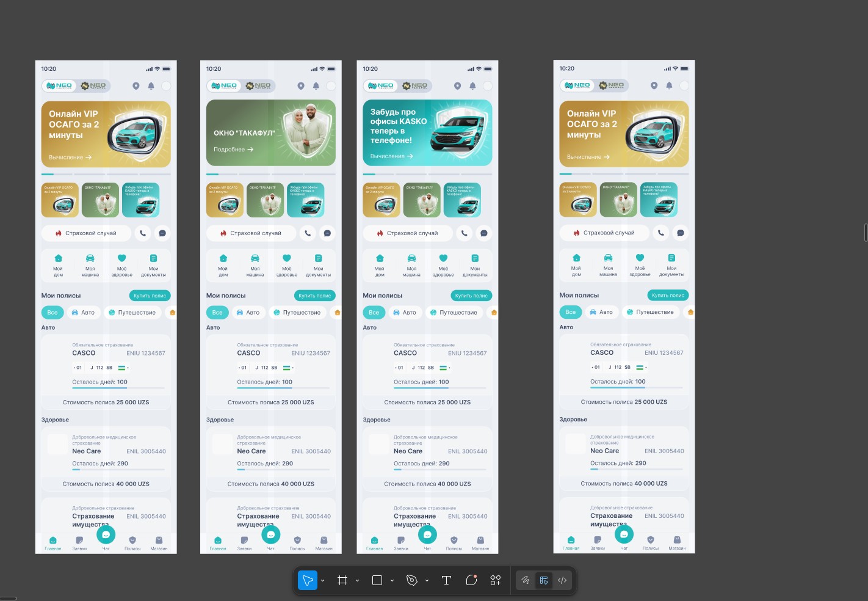The height and width of the screenshot is (601, 868).
Task: Select the Rectangle shape tool
Action: (377, 580)
